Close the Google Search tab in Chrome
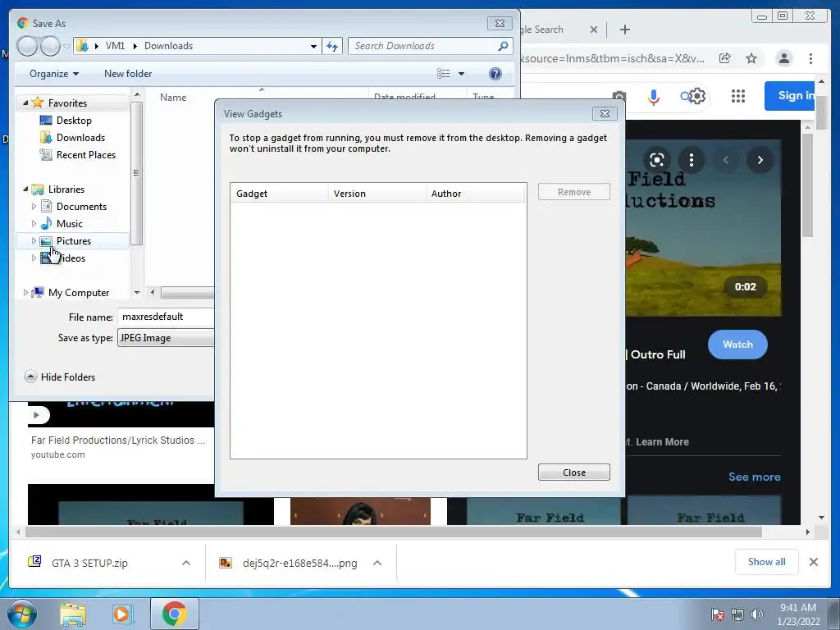 (594, 30)
